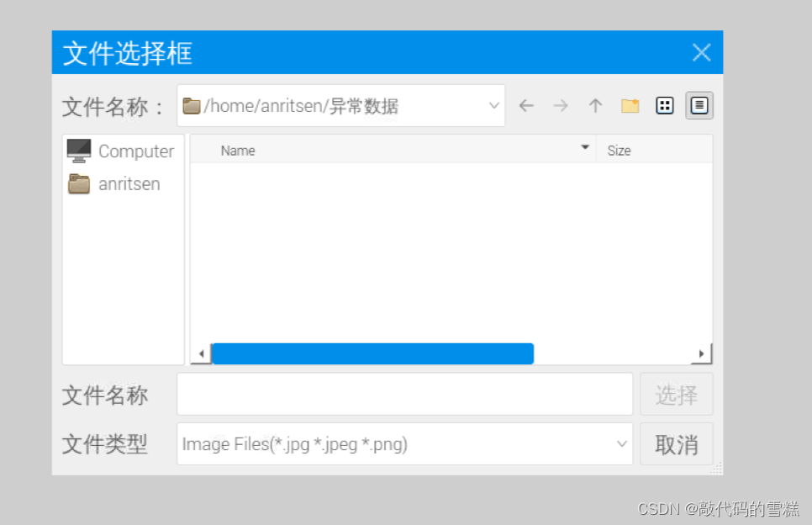Expand the /home/anritsen path dropdown
Screen dimensions: 812x525
coord(494,106)
